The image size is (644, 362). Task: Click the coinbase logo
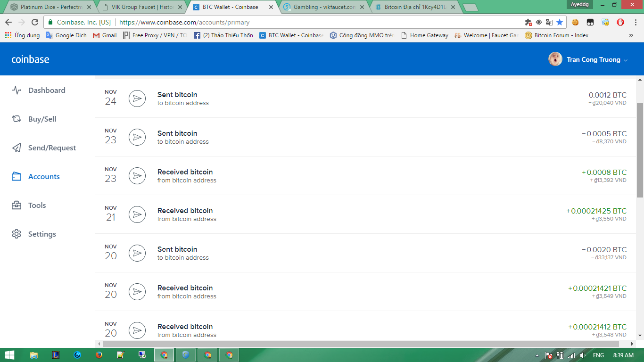point(30,59)
